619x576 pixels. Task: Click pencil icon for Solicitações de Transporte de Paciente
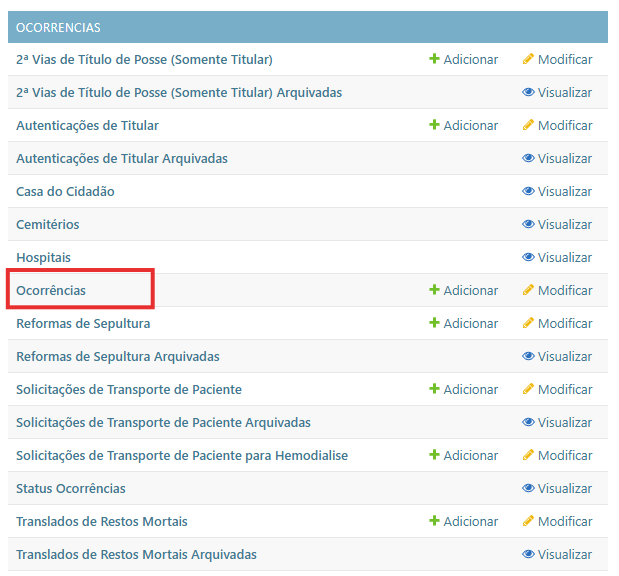(528, 389)
